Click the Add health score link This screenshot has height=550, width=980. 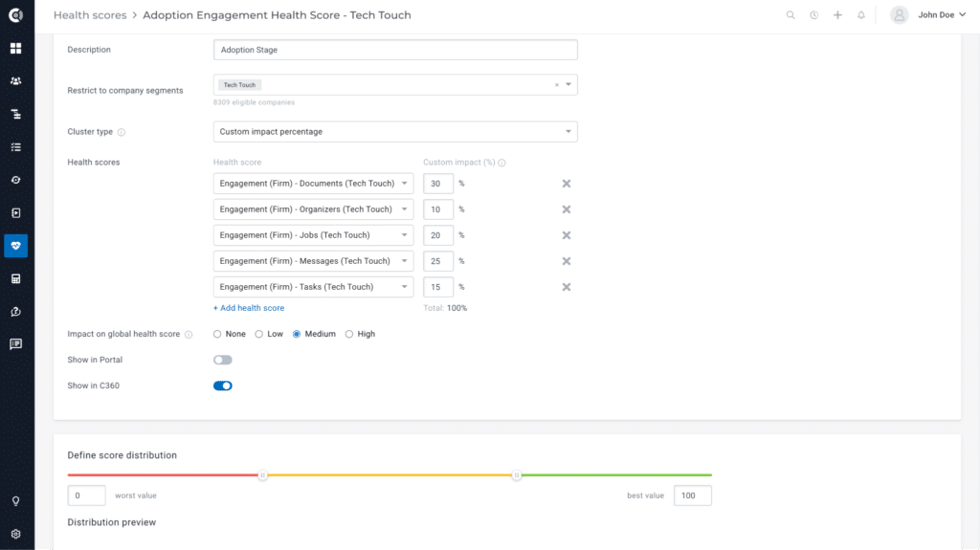point(249,308)
